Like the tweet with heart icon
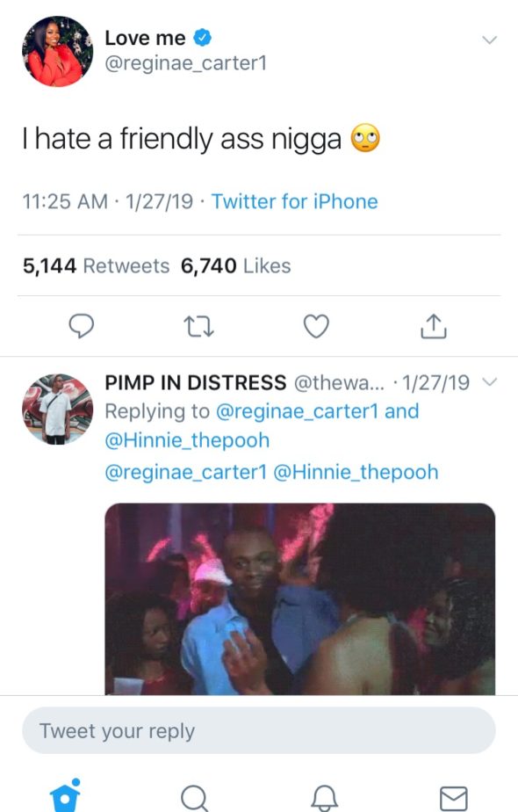This screenshot has height=812, width=518. pos(316,326)
